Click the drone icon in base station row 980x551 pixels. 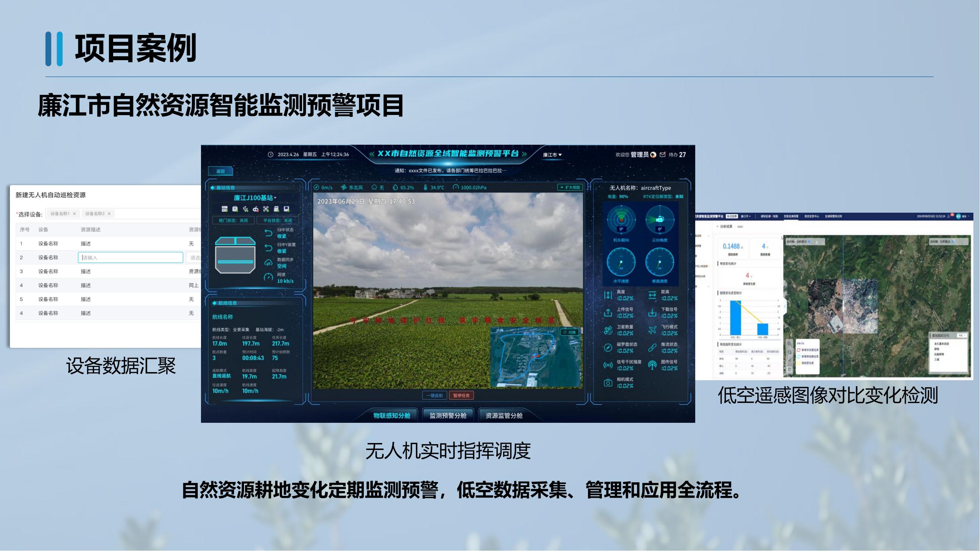(x=266, y=209)
